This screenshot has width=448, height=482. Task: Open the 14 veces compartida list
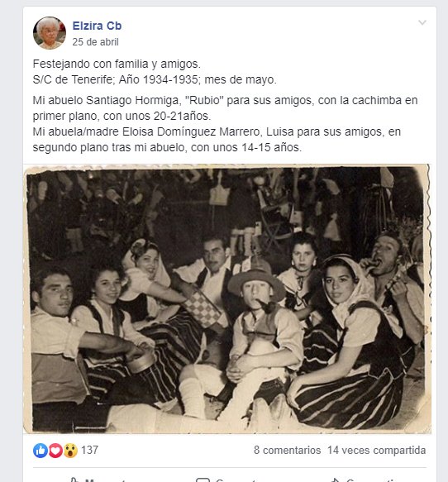pyautogui.click(x=376, y=451)
